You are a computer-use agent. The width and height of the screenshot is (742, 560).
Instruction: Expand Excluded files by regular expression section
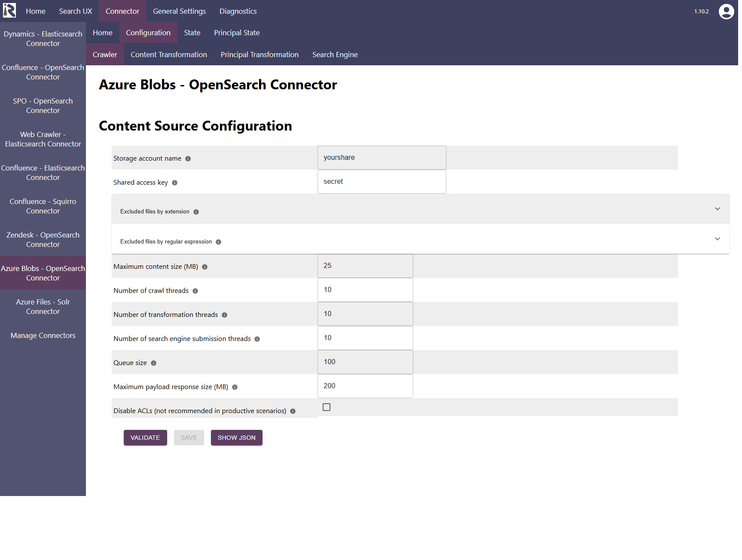pos(717,239)
